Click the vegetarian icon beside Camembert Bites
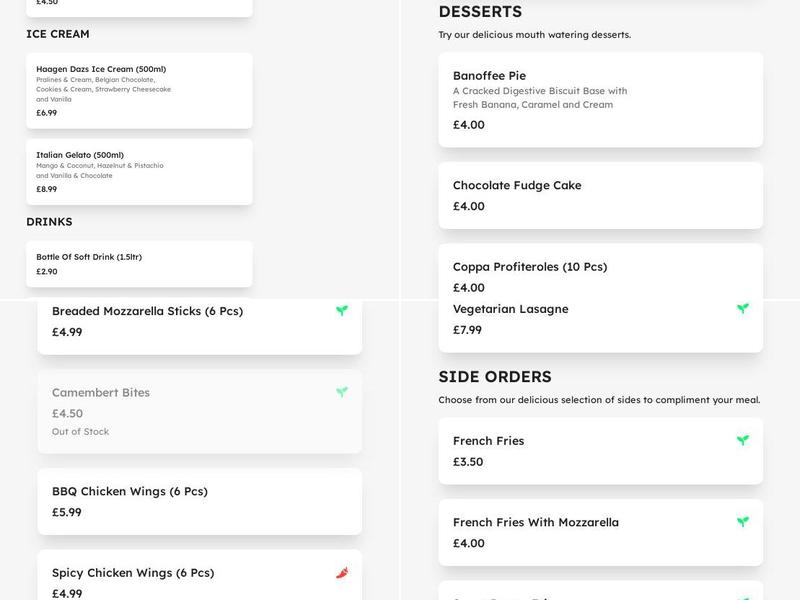Image resolution: width=800 pixels, height=600 pixels. coord(342,393)
